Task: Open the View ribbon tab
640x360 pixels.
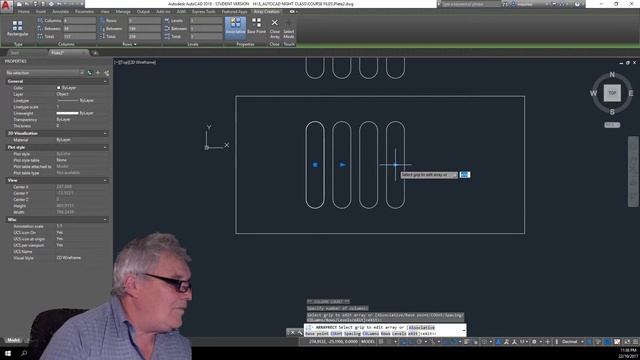Action: (105, 12)
